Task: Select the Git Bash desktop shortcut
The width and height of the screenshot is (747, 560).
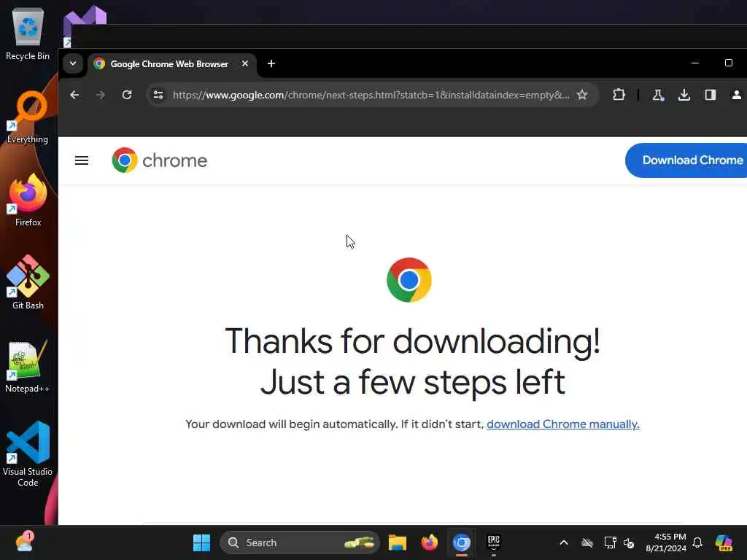Action: 28,283
